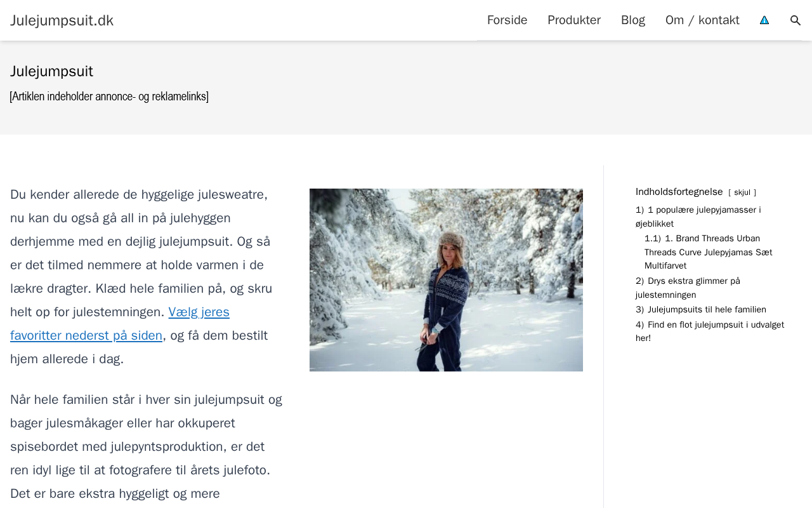
Task: Click the Julejumpsuit.dk site title
Action: pos(62,20)
